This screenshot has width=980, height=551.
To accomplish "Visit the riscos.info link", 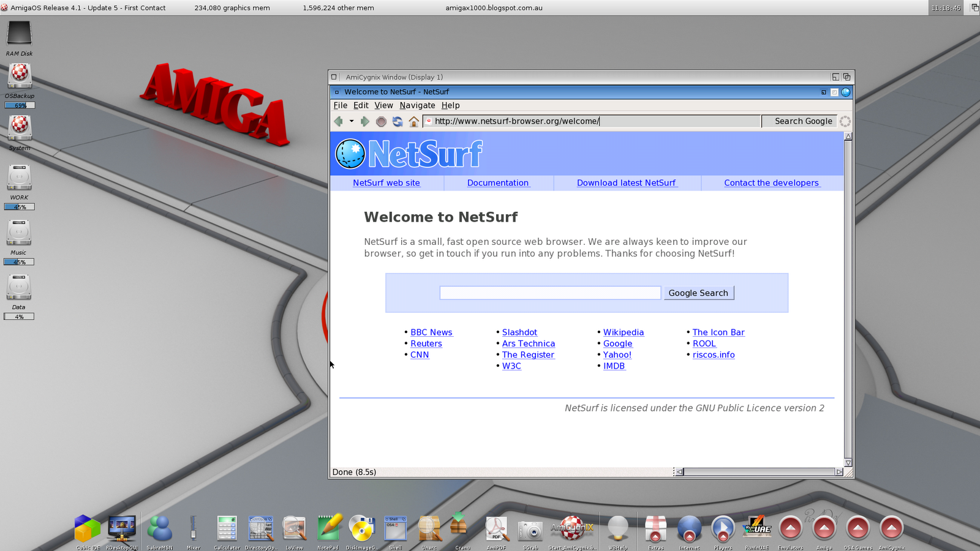I will (714, 354).
